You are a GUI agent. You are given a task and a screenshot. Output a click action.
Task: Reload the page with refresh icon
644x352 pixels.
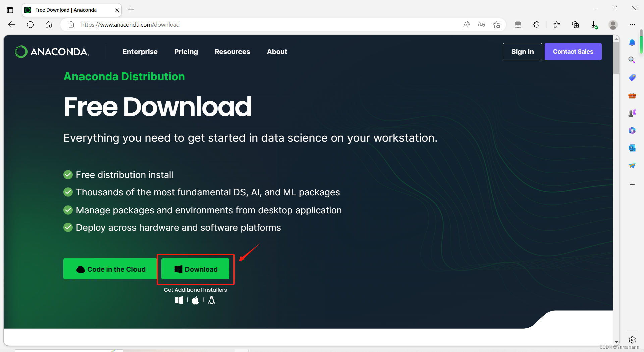click(x=30, y=24)
